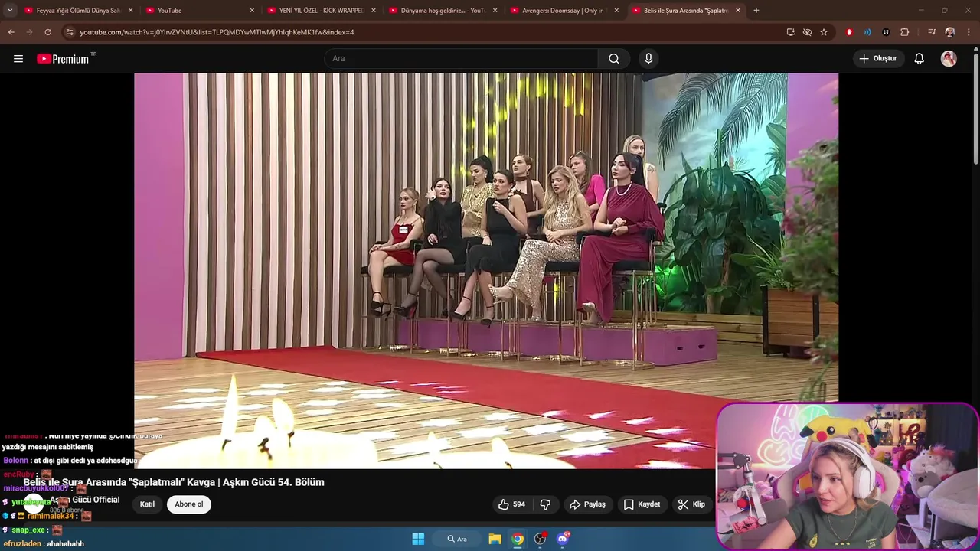Click the Ara search input field
Screen dimensions: 980x551
pos(461,58)
